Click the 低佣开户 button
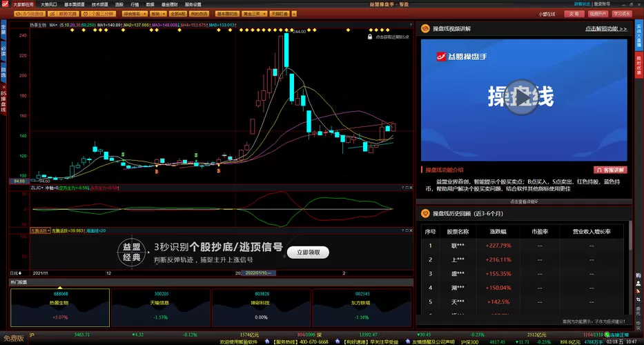Image resolution: width=644 pixels, height=345 pixels. (x=598, y=14)
